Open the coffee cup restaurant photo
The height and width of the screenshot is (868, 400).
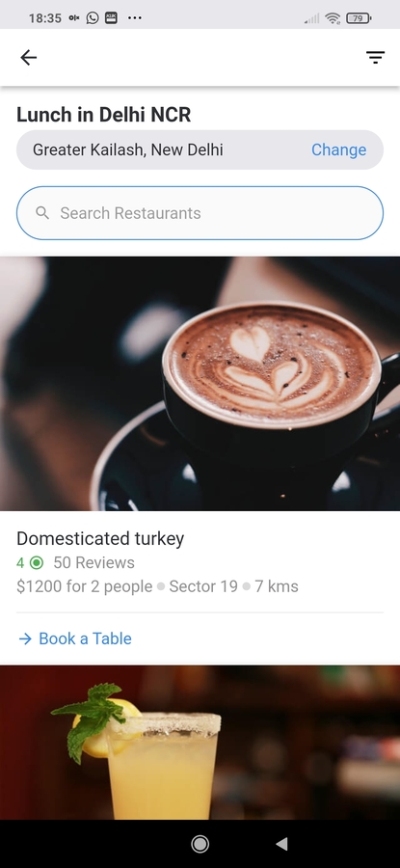point(200,384)
